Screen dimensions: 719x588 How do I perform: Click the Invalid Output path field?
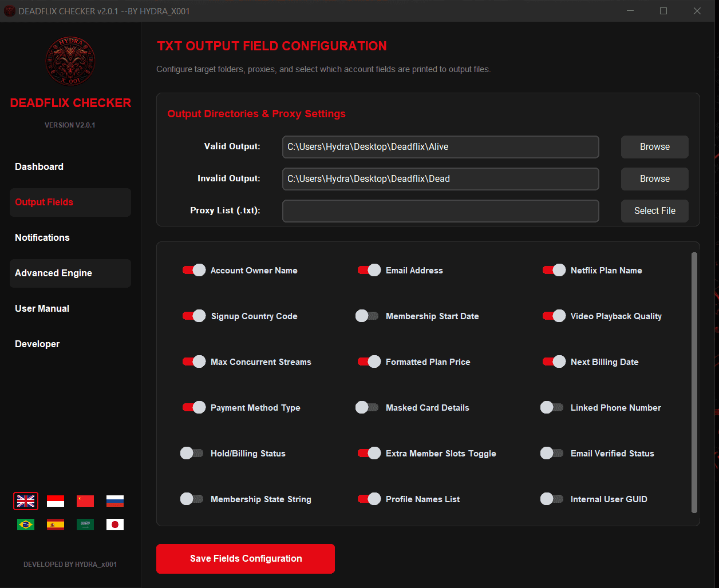click(x=441, y=179)
